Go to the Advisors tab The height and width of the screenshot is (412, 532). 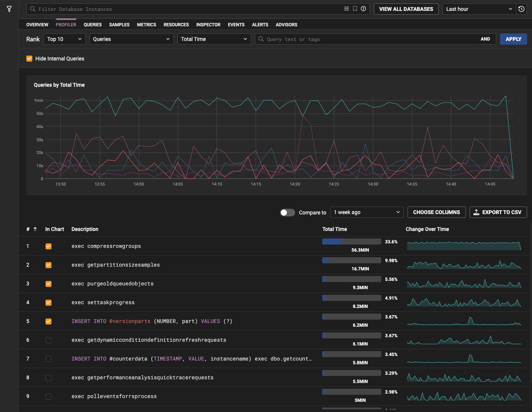286,25
